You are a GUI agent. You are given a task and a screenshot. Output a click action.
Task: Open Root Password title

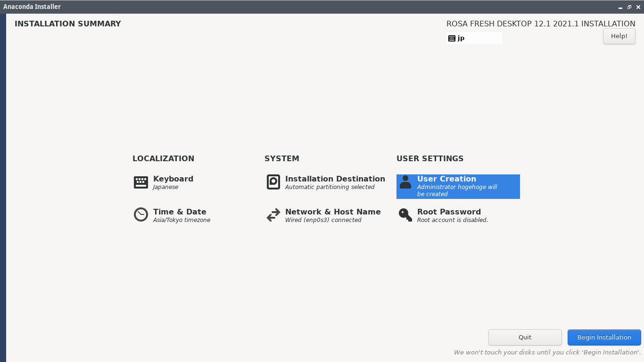(x=449, y=212)
